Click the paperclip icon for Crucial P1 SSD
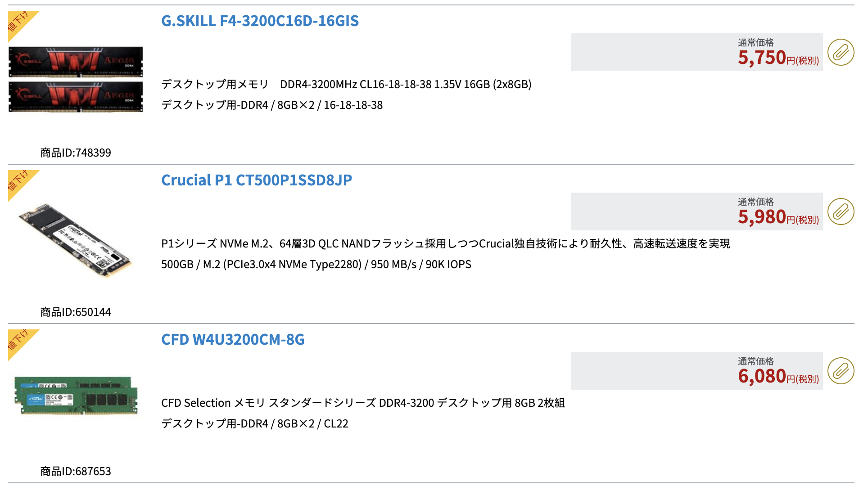 tap(841, 211)
